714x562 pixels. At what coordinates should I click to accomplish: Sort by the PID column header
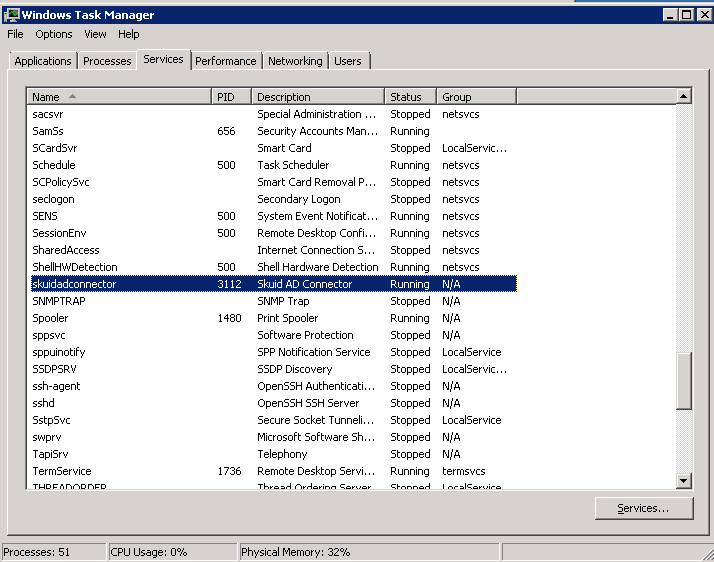232,97
